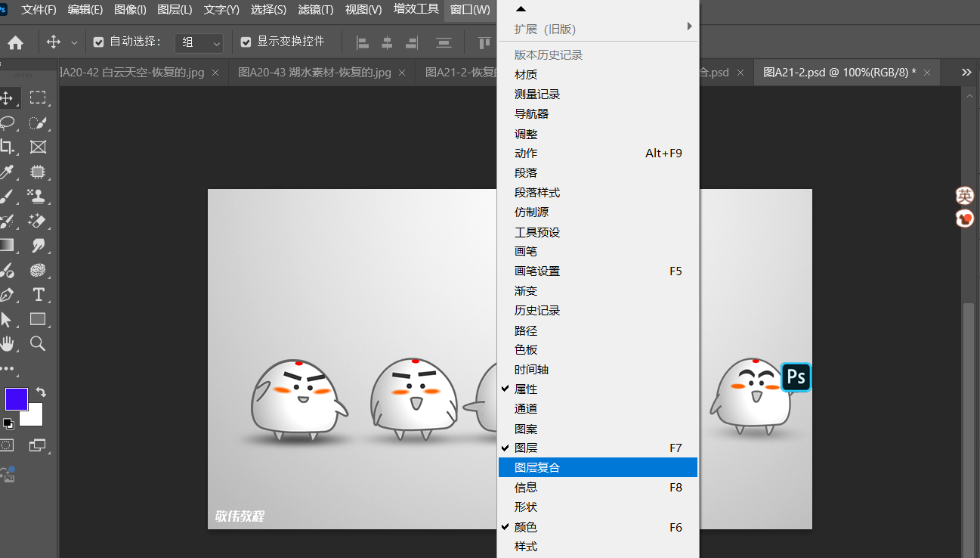
Task: Select the Clone Stamp tool
Action: [x=38, y=196]
